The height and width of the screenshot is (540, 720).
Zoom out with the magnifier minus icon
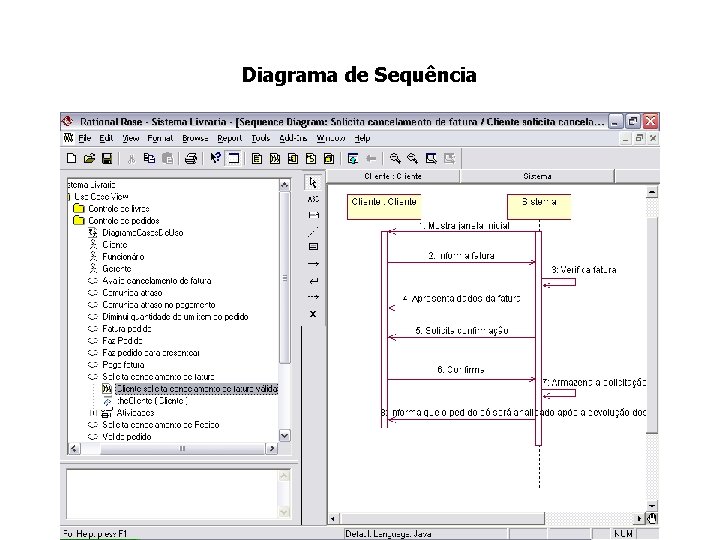pos(413,158)
